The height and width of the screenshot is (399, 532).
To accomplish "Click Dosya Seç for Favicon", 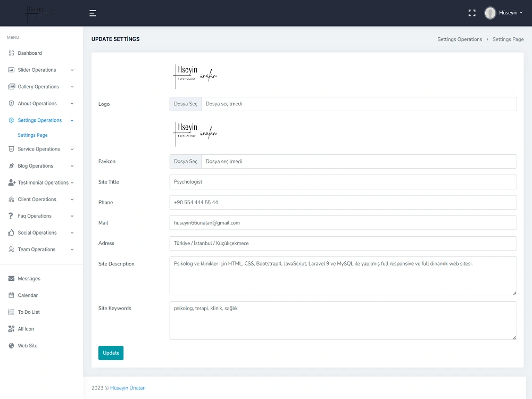I will tap(186, 162).
